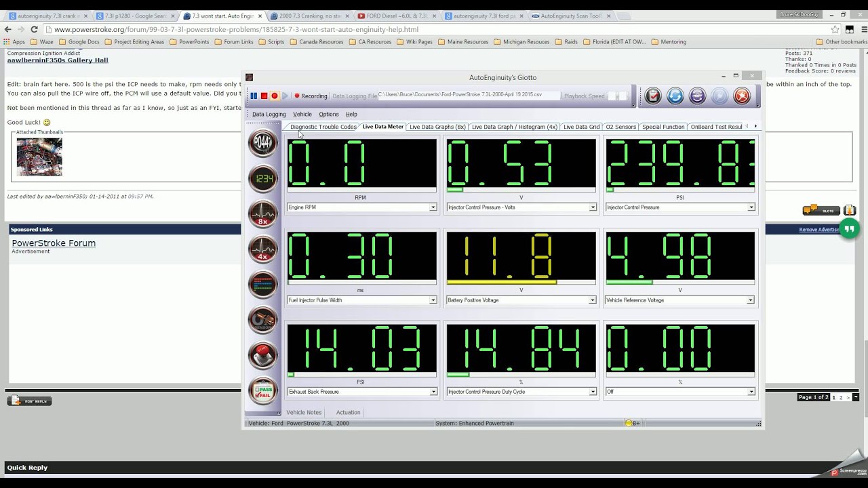Open the Vehicle menu in Giotto
868x488 pixels.
click(x=302, y=114)
